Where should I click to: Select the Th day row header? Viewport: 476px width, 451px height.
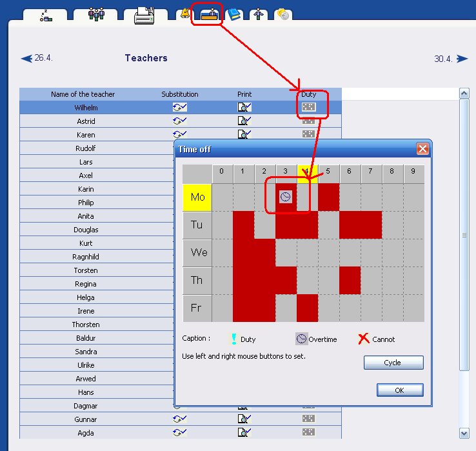[197, 280]
